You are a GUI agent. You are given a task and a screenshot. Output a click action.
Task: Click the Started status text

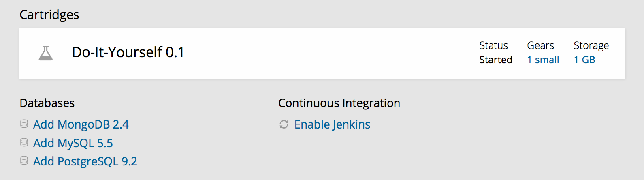coord(495,60)
